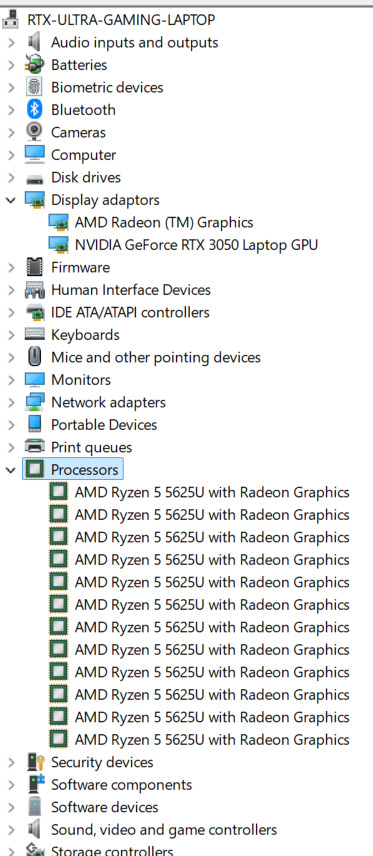Select the Software components entry

(121, 784)
